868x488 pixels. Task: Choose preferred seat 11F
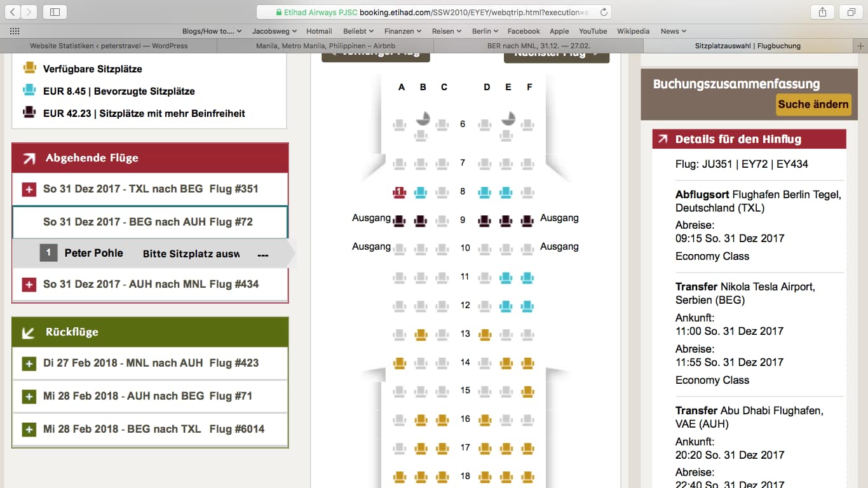pos(527,277)
